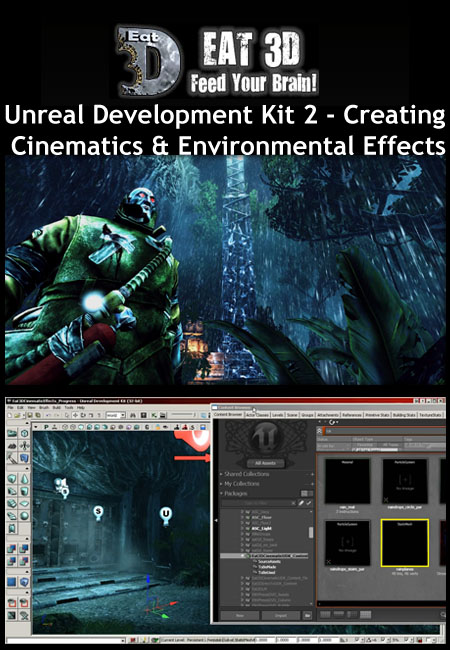Select the ASC_Light package in the tree

pyautogui.click(x=261, y=529)
